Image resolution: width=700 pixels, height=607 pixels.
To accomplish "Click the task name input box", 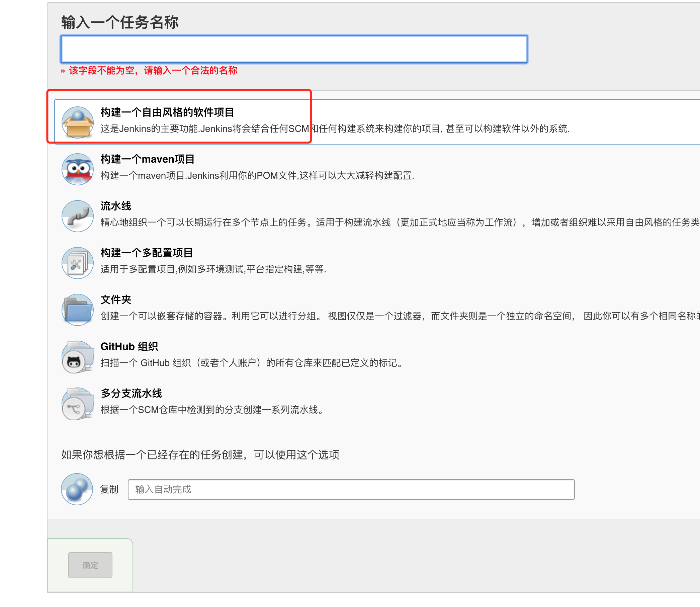I will pyautogui.click(x=293, y=49).
